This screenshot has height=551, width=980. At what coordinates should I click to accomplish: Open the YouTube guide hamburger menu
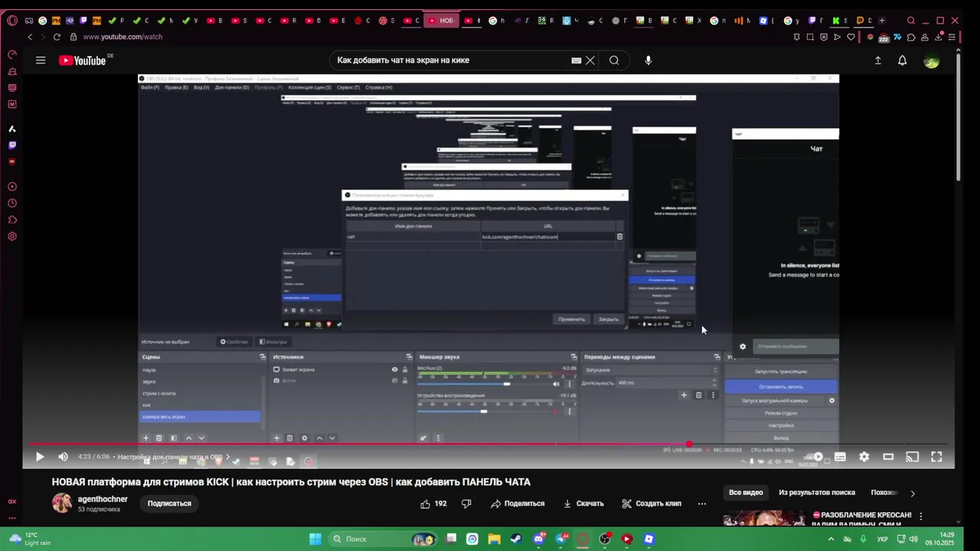point(41,60)
